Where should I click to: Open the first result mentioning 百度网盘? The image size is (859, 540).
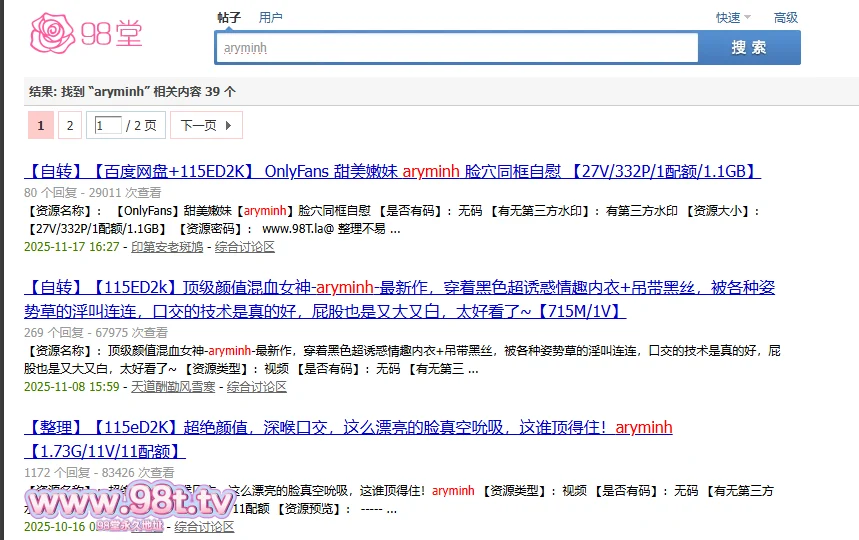pos(392,171)
